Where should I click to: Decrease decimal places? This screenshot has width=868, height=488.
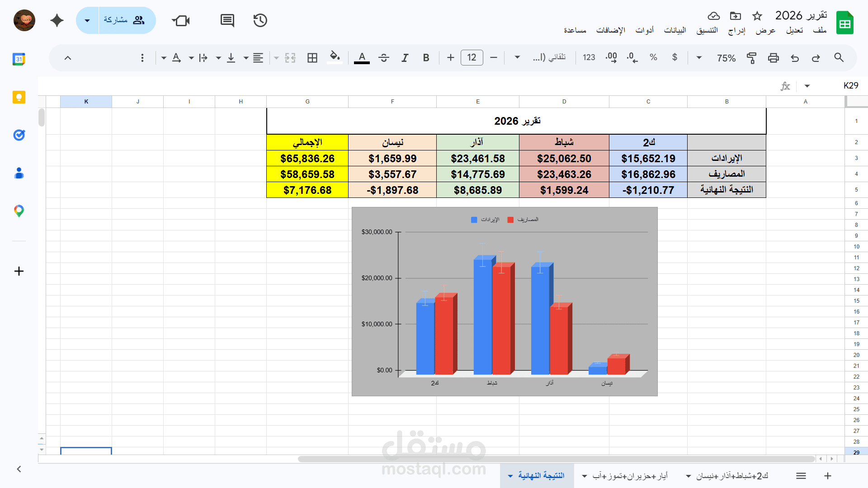click(x=632, y=57)
